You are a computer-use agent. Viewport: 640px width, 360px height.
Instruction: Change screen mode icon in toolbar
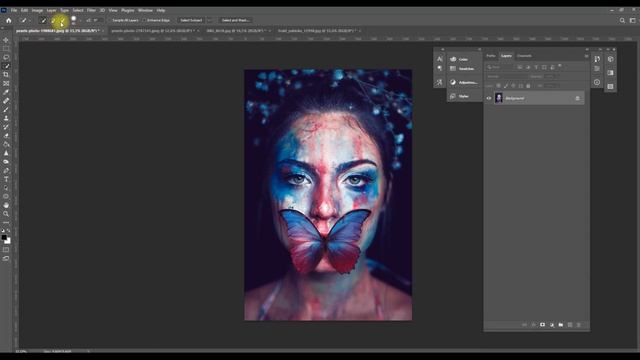click(x=6, y=258)
